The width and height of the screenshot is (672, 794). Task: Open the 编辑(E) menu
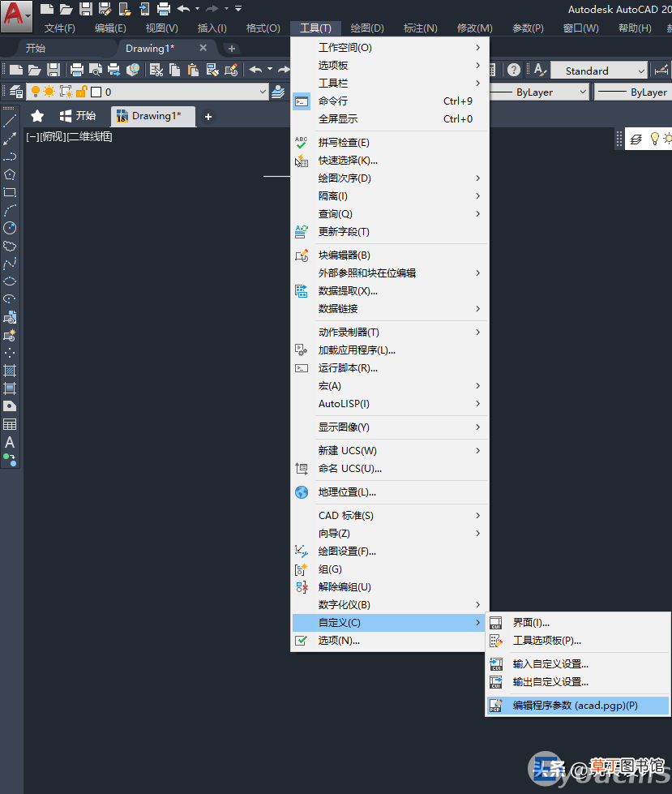tap(110, 28)
